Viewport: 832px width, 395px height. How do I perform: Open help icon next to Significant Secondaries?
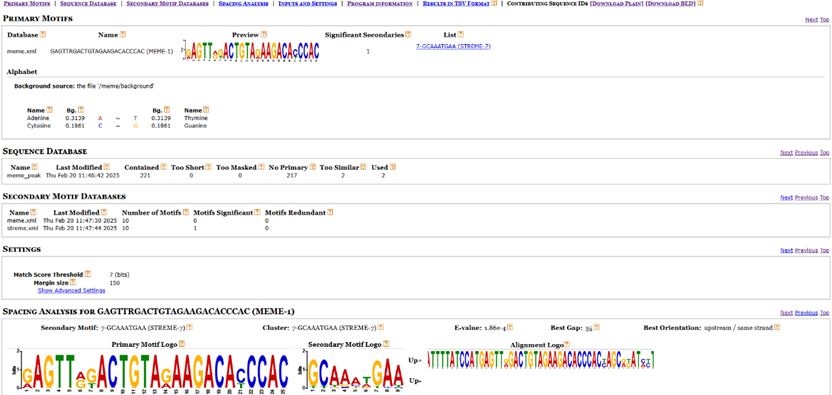tap(408, 35)
